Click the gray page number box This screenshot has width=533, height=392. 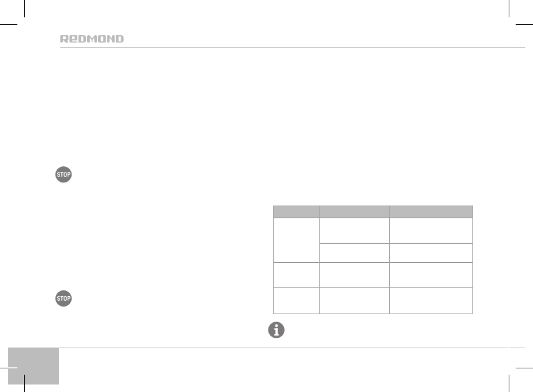[x=34, y=365]
